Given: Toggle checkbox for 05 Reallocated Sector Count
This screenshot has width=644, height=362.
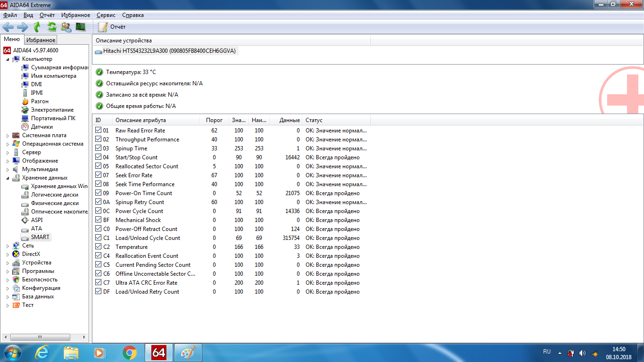Looking at the screenshot, I should (98, 166).
